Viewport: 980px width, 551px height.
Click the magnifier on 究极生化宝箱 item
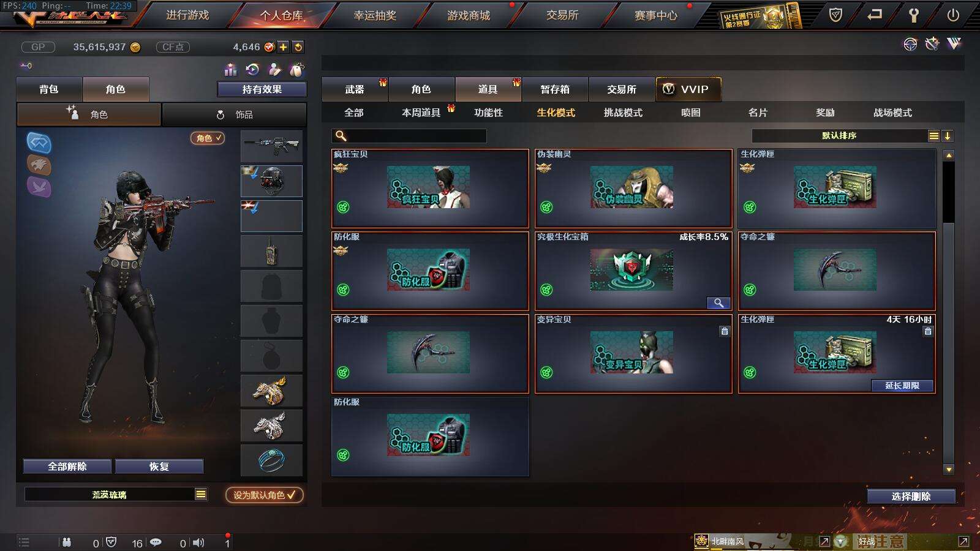(x=718, y=302)
